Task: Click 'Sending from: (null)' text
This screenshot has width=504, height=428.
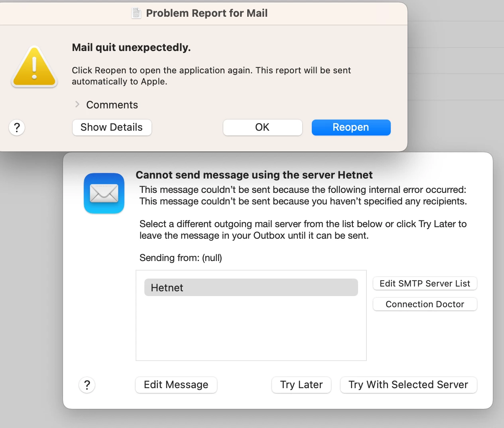Action: point(181,258)
